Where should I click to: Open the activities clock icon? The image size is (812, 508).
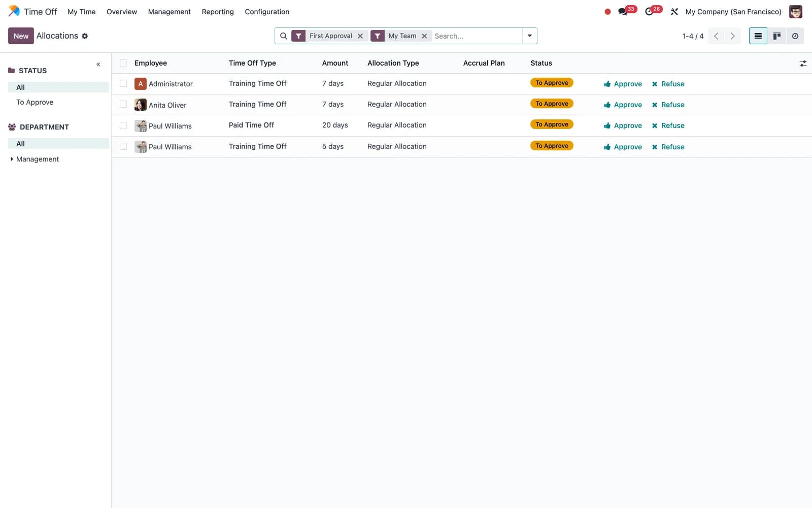coord(649,11)
